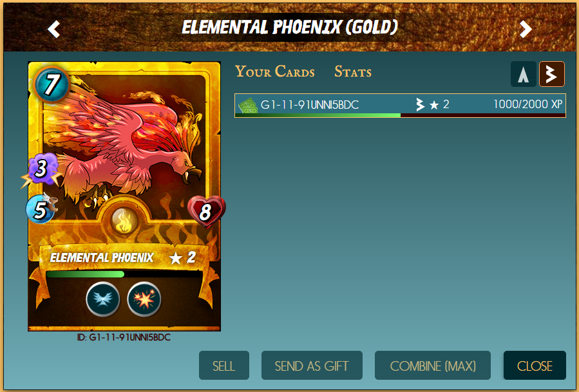Screen dimensions: 579x392
Task: Switch to the Stats tab
Action: [353, 71]
